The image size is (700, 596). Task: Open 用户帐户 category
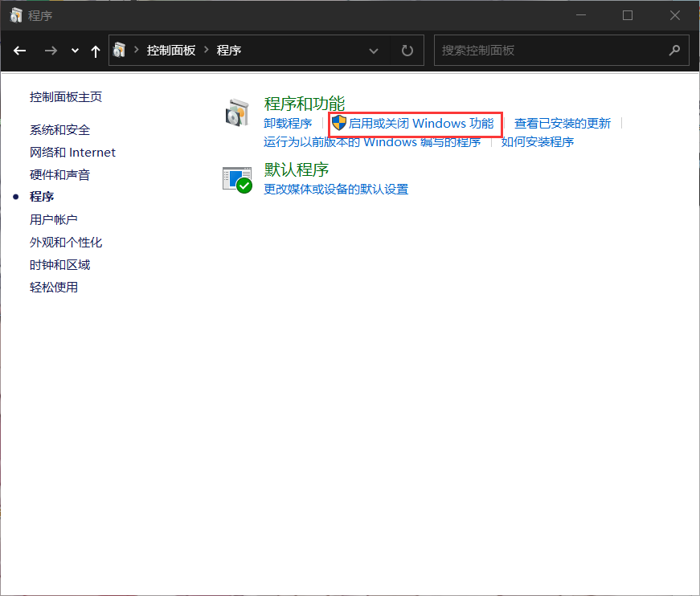(54, 219)
